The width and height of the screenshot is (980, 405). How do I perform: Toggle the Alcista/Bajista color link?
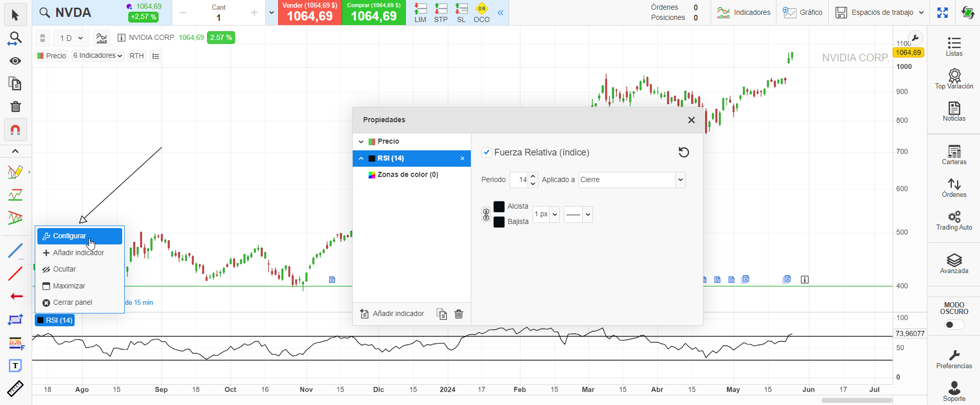click(486, 214)
